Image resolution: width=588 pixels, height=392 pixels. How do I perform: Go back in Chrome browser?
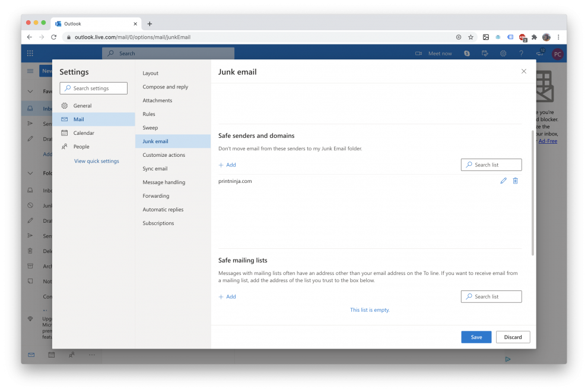(29, 37)
